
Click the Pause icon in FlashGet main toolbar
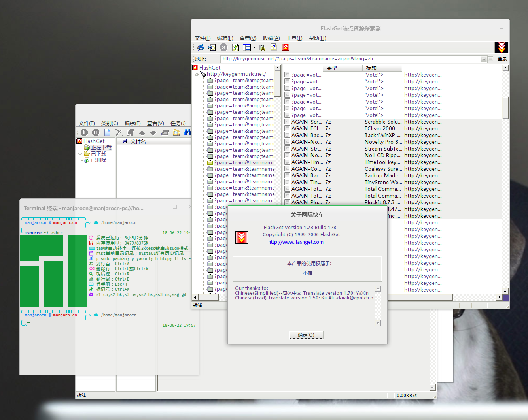click(x=96, y=132)
